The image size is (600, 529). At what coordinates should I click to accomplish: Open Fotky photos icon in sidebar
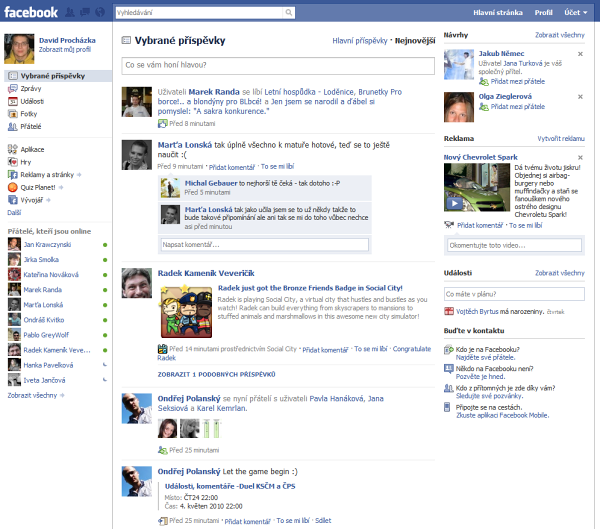(13, 114)
